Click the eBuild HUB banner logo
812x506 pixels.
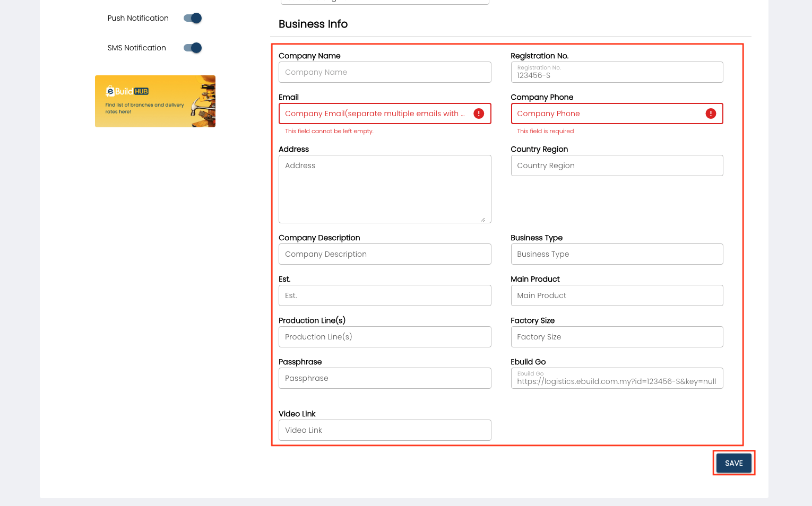[x=127, y=91]
